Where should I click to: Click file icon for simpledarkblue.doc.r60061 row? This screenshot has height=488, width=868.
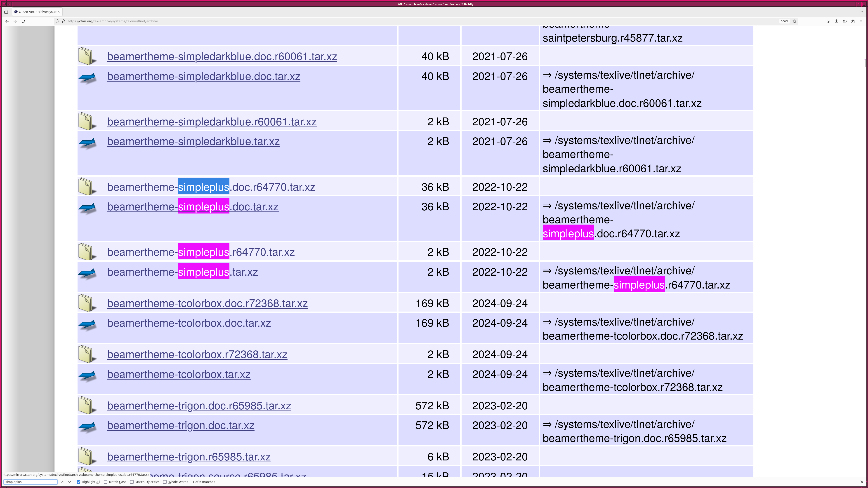(x=87, y=56)
